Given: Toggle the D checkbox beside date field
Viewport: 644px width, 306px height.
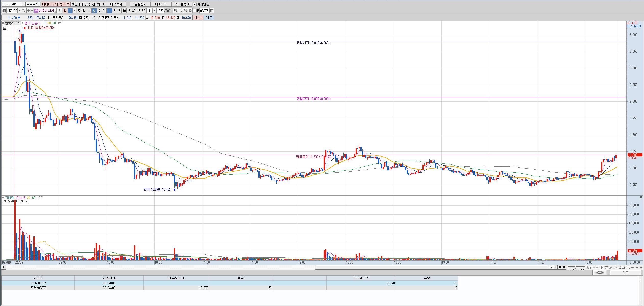Looking at the screenshot, I should click(195, 11).
